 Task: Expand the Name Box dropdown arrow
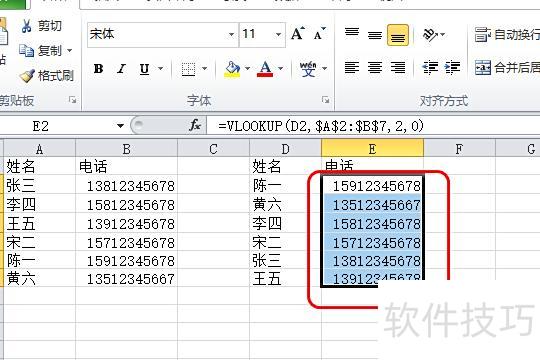click(x=120, y=126)
